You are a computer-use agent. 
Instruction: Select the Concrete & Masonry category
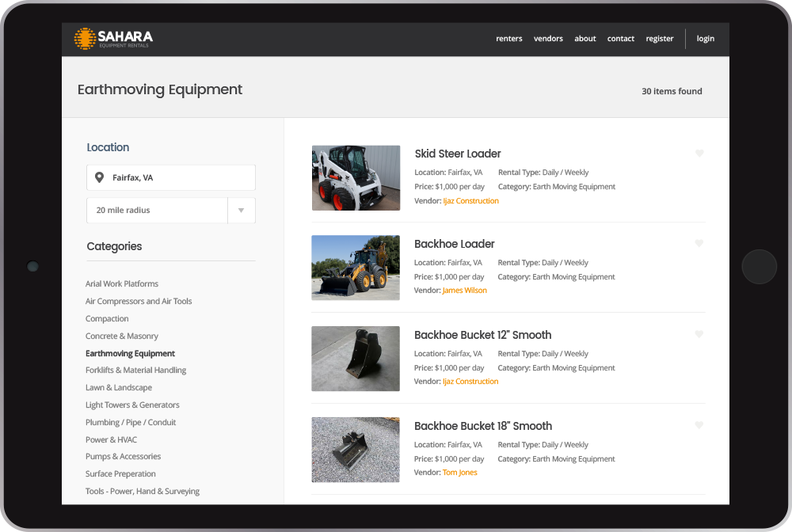pyautogui.click(x=122, y=336)
